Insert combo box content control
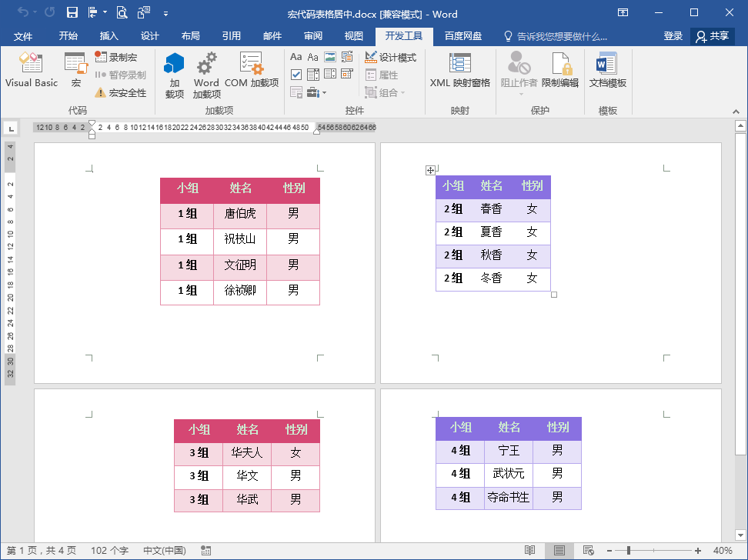748x560 pixels. (313, 75)
